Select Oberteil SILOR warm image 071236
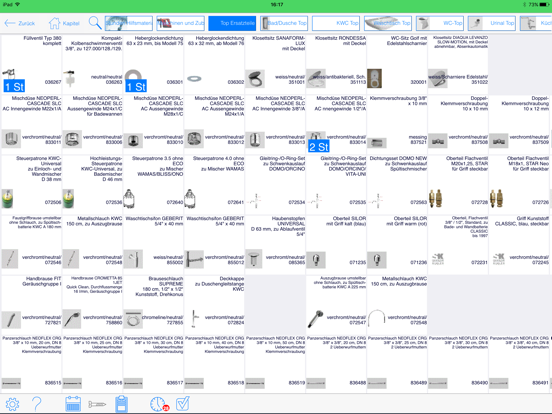552x414 pixels. 377,260
